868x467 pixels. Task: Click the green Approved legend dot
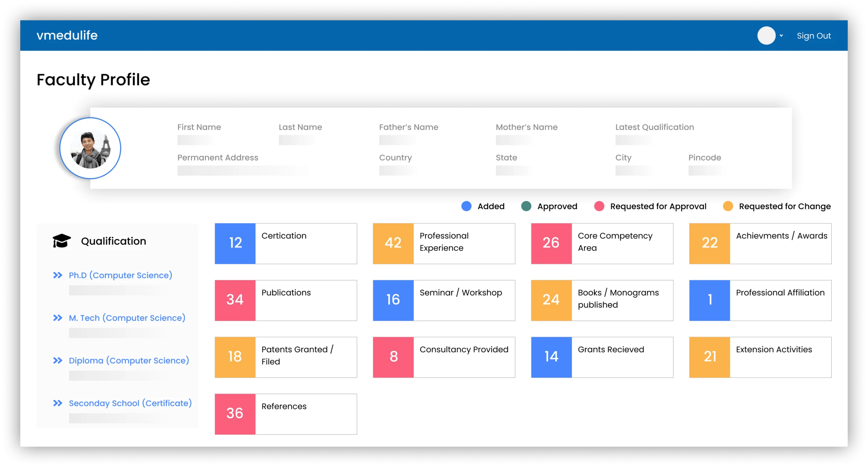(526, 206)
